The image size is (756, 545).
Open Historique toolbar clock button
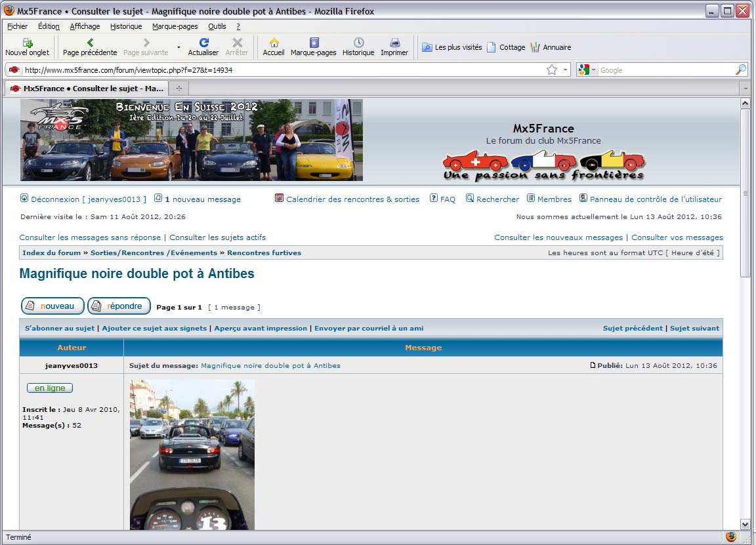click(358, 47)
